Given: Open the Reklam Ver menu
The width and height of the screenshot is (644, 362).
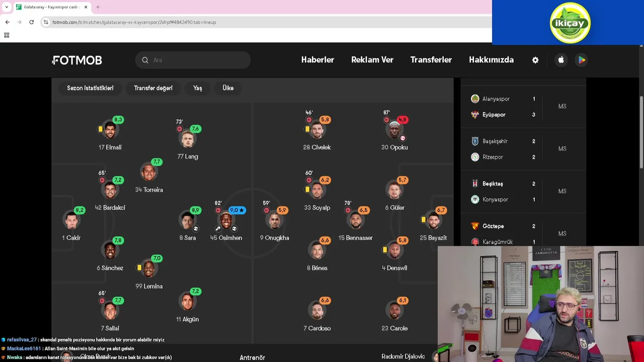Looking at the screenshot, I should (x=372, y=60).
